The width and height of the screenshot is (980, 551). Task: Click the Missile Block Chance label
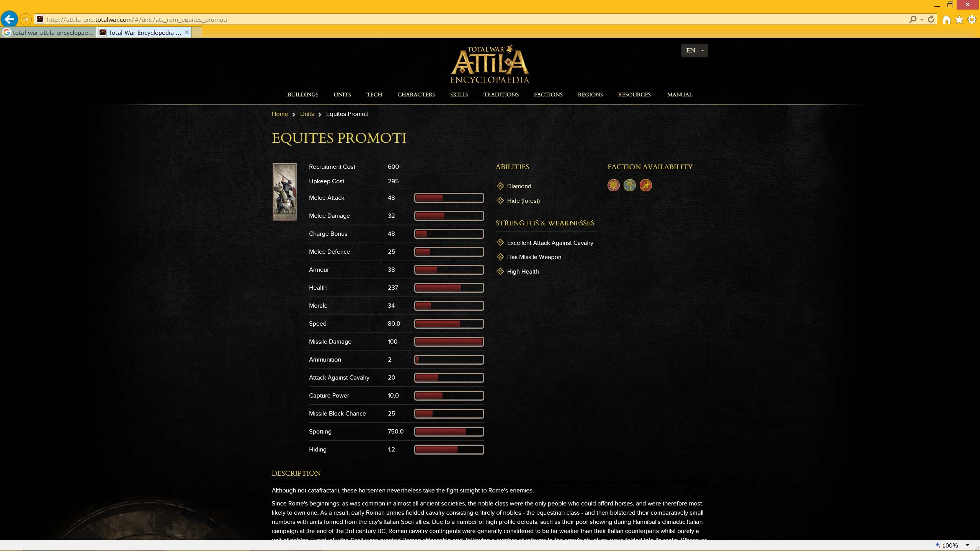pos(337,414)
